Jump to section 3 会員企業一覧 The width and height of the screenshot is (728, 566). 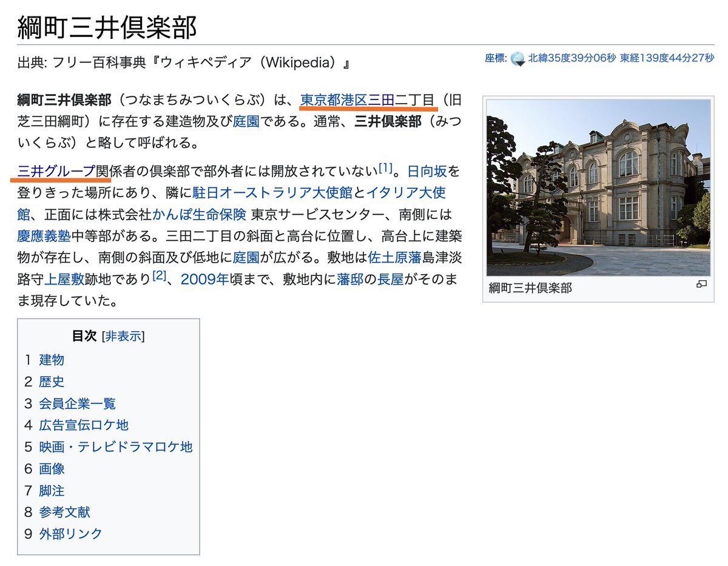78,403
